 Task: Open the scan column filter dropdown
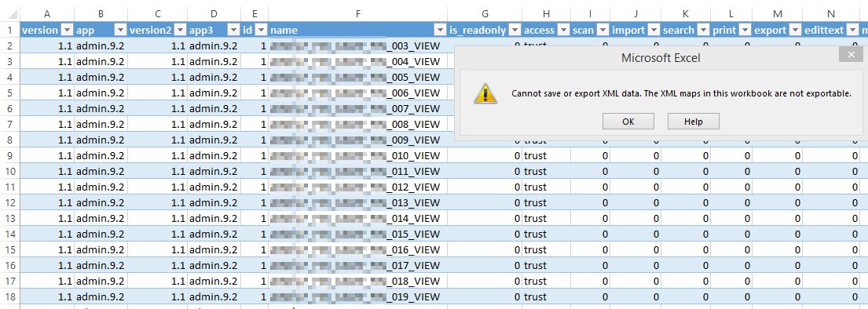click(x=602, y=30)
